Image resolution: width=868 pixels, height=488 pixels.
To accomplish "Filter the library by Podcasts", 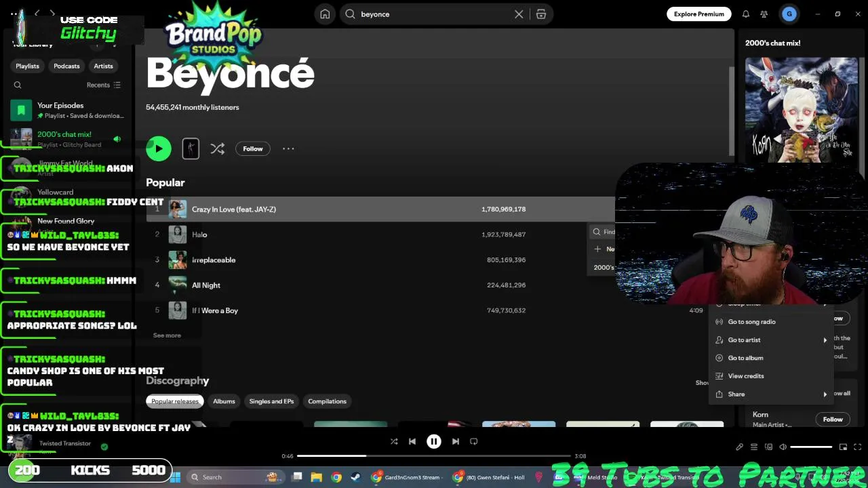I will click(66, 66).
